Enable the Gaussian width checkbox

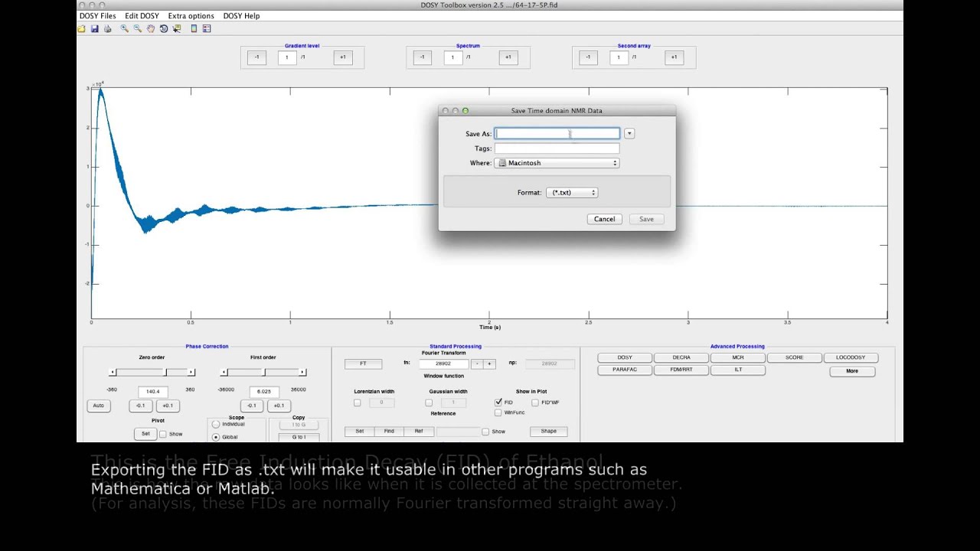429,403
